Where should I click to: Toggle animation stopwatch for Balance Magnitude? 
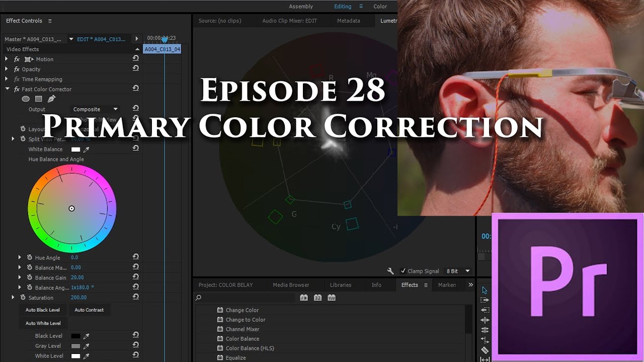(30, 267)
